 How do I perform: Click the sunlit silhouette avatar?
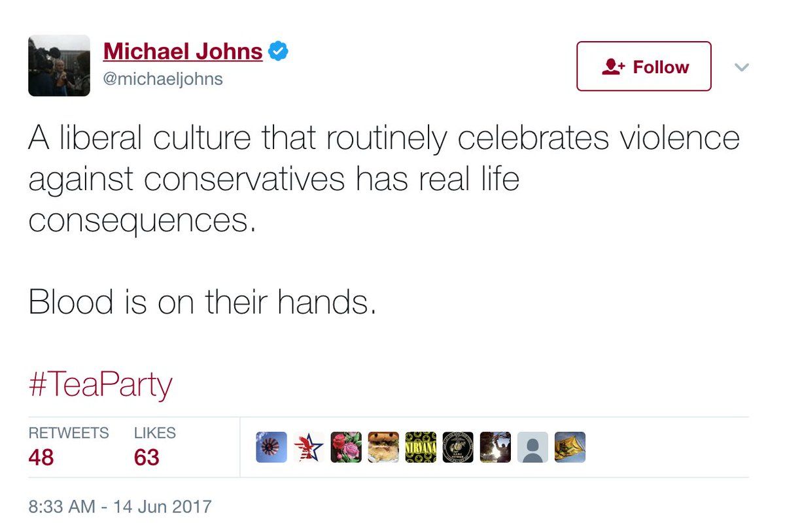[495, 447]
